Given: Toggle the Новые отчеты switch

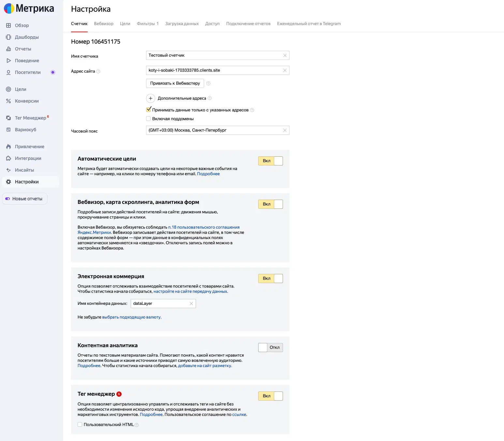Looking at the screenshot, I should 7,199.
